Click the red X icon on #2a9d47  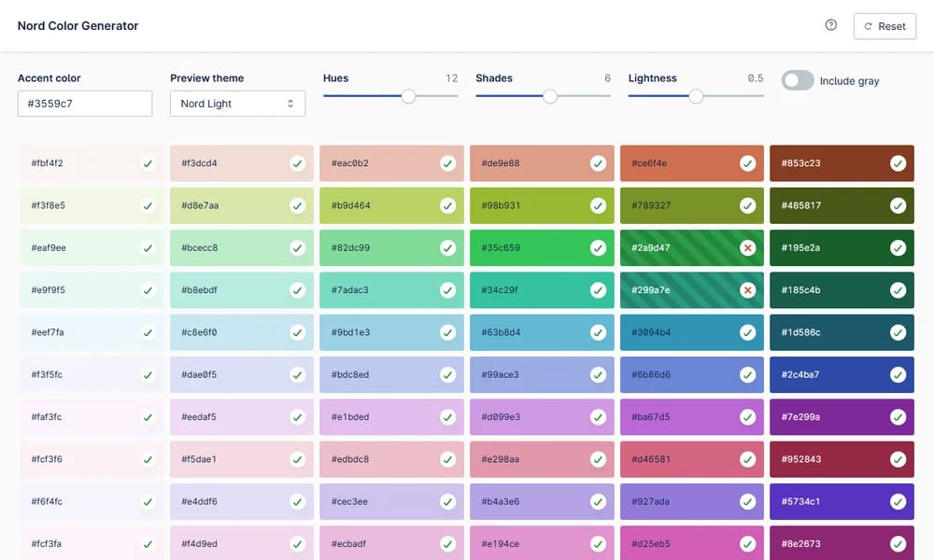[747, 247]
